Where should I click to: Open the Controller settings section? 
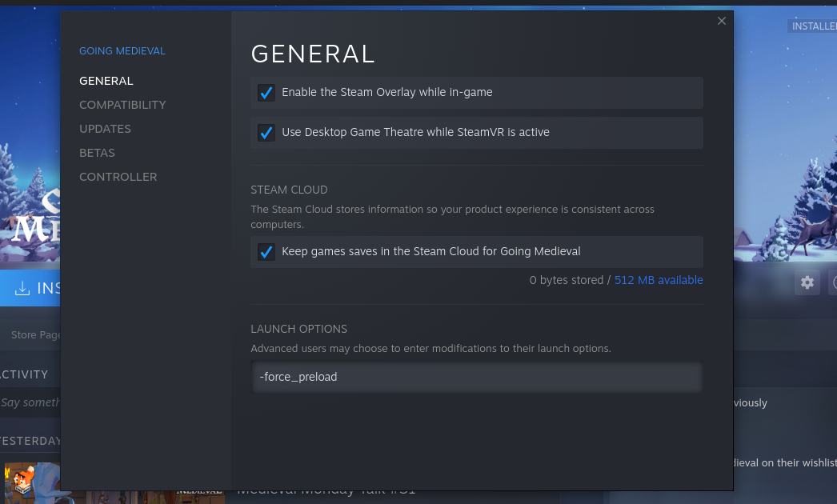coord(118,177)
